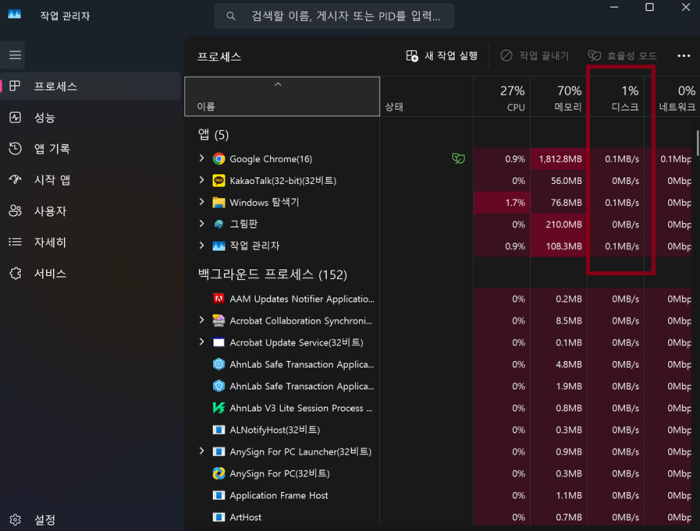The image size is (700, 531).
Task: Select the Application Frame Host process
Action: pos(438,495)
